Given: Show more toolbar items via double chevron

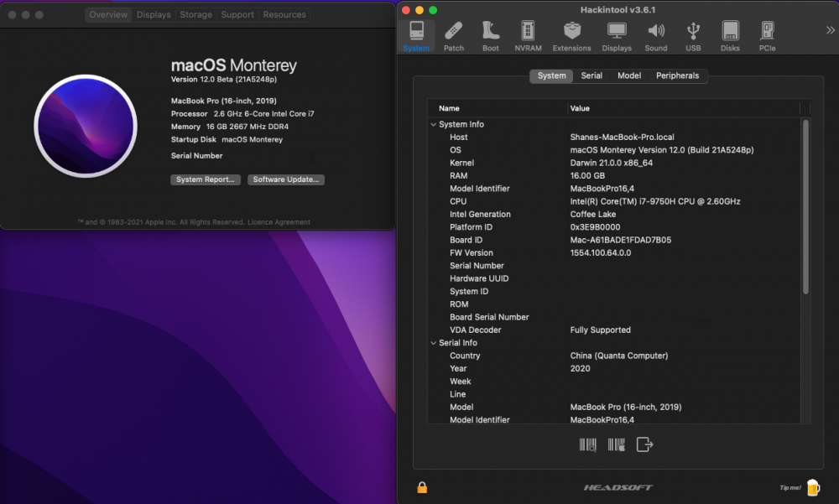Looking at the screenshot, I should 830,30.
